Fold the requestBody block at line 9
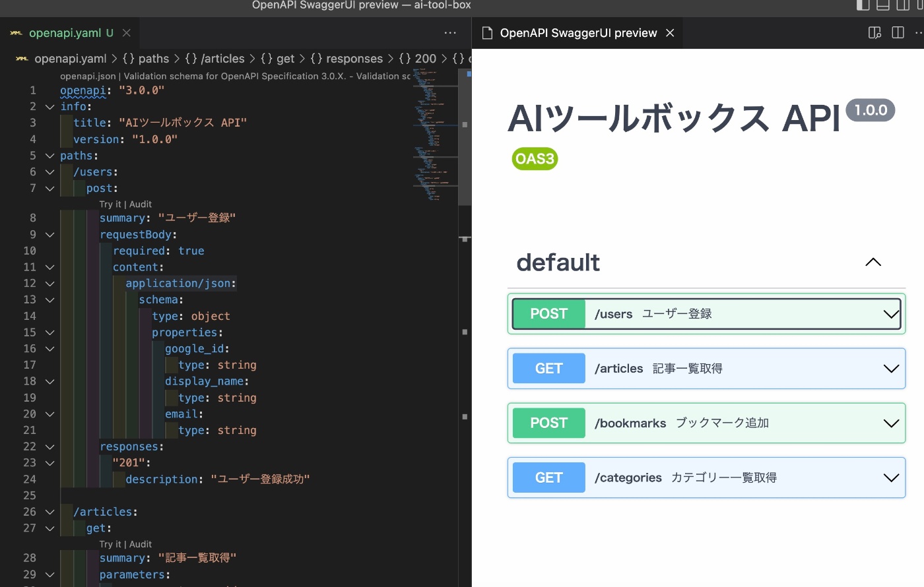This screenshot has width=924, height=587. pos(49,235)
